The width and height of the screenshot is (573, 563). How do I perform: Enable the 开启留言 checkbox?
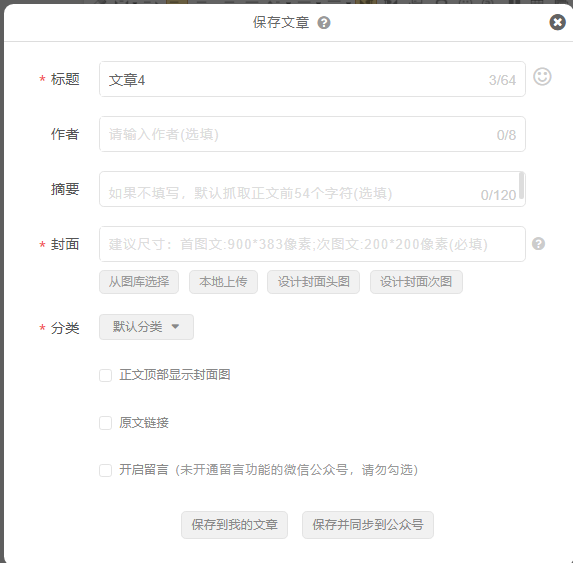click(106, 470)
